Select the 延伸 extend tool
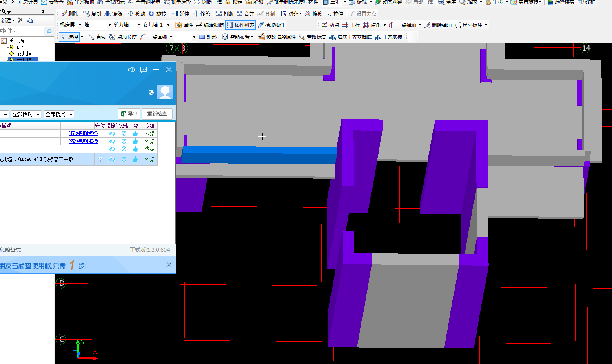The width and height of the screenshot is (612, 364). pyautogui.click(x=181, y=13)
